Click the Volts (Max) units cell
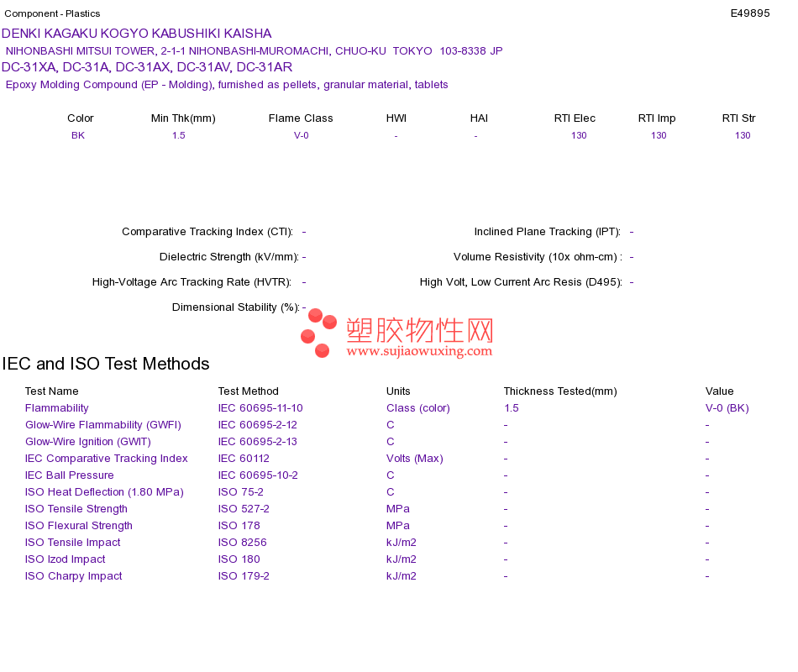The image size is (798, 672). tap(415, 458)
